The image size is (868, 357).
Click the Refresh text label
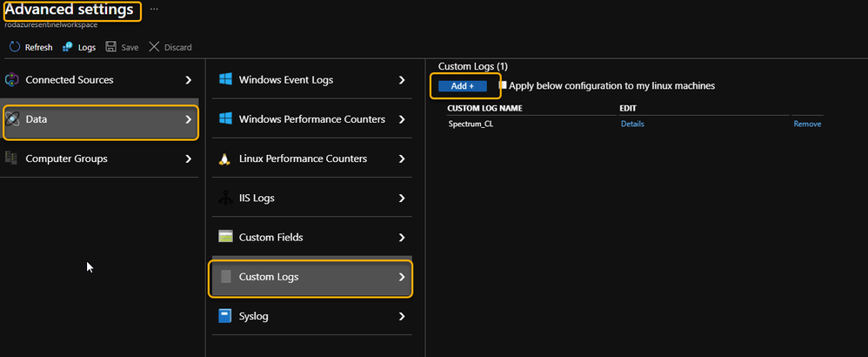click(39, 48)
